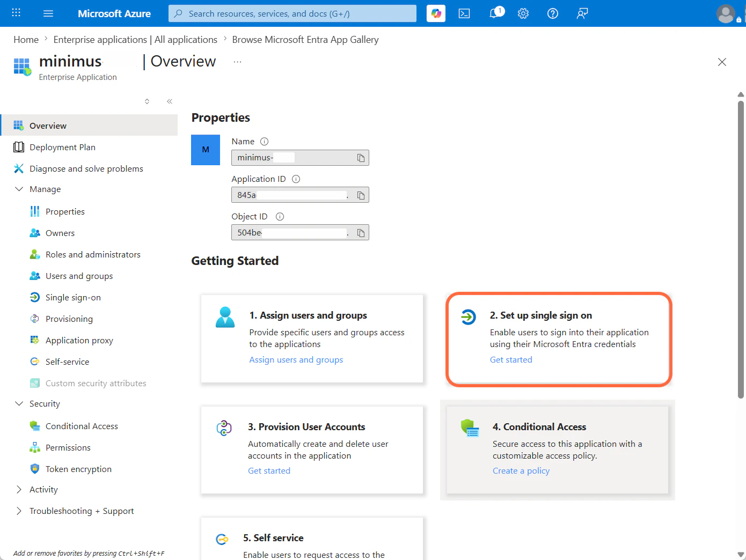Screen dimensions: 746x560
Task: Click the minimus enterprise application icon
Action: point(22,67)
